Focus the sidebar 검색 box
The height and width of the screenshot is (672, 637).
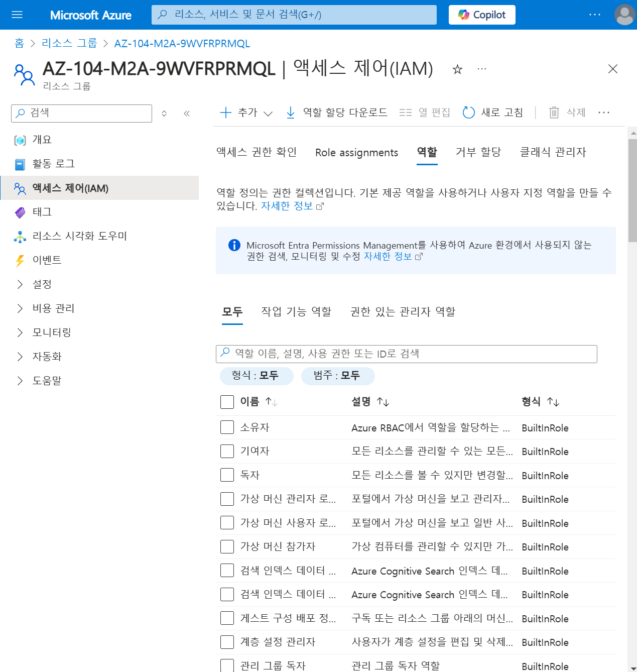pos(81,113)
